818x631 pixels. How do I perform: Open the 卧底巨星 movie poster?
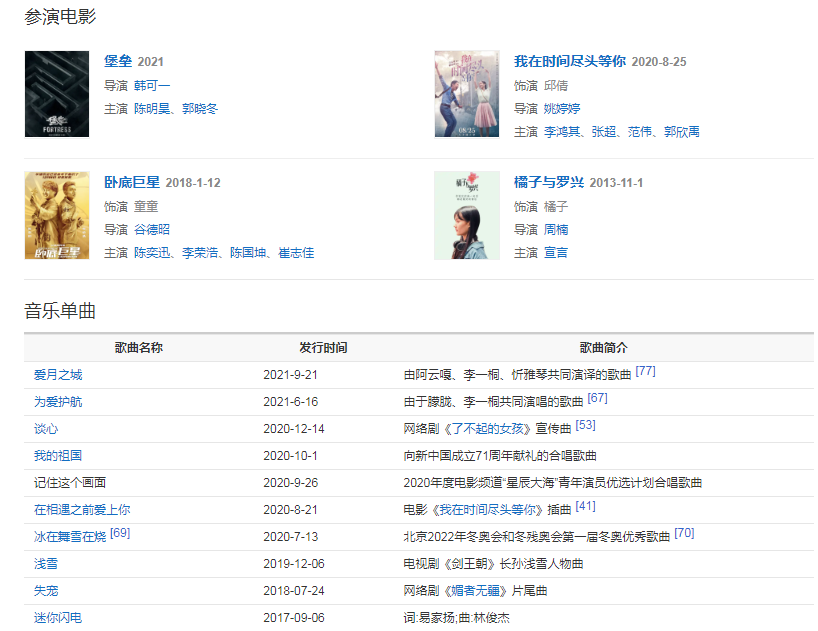57,215
